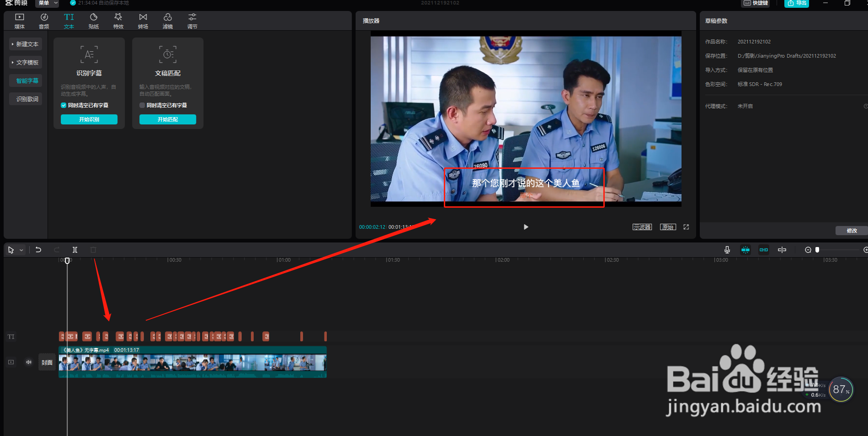868x436 pixels.
Task: Open the 贴纸 stickers tab
Action: (x=93, y=21)
